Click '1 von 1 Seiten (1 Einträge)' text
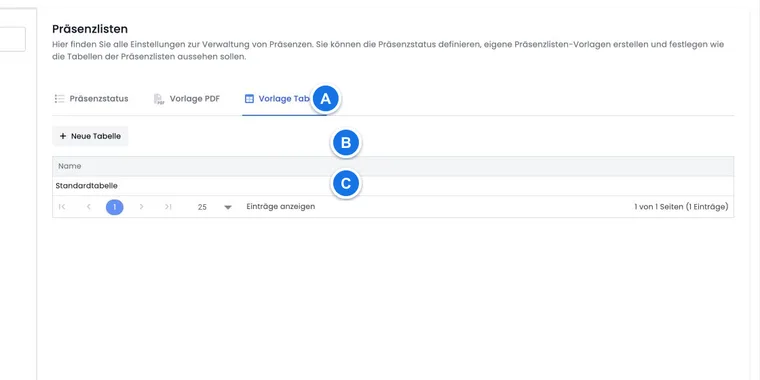The width and height of the screenshot is (760, 380). pos(681,207)
